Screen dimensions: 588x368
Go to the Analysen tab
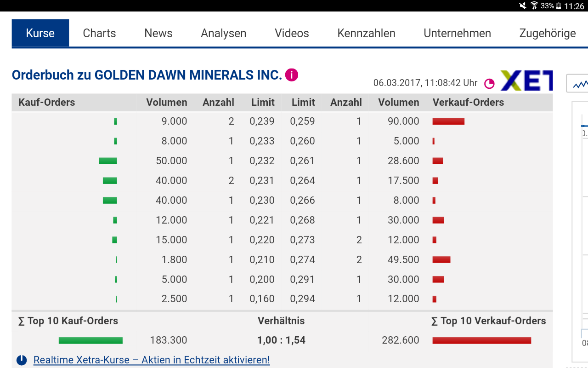pyautogui.click(x=224, y=33)
